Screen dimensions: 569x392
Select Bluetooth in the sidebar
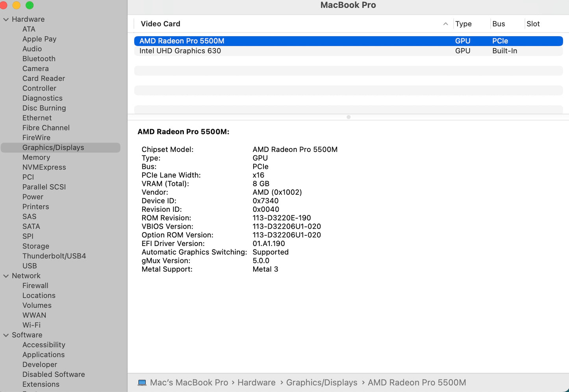(39, 58)
